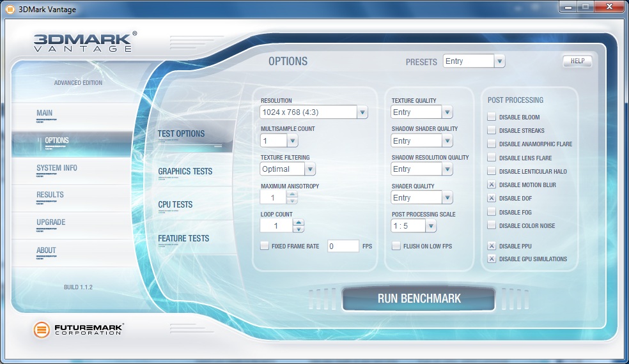Open the Resolution dropdown
Image resolution: width=629 pixels, height=364 pixels.
coord(362,112)
